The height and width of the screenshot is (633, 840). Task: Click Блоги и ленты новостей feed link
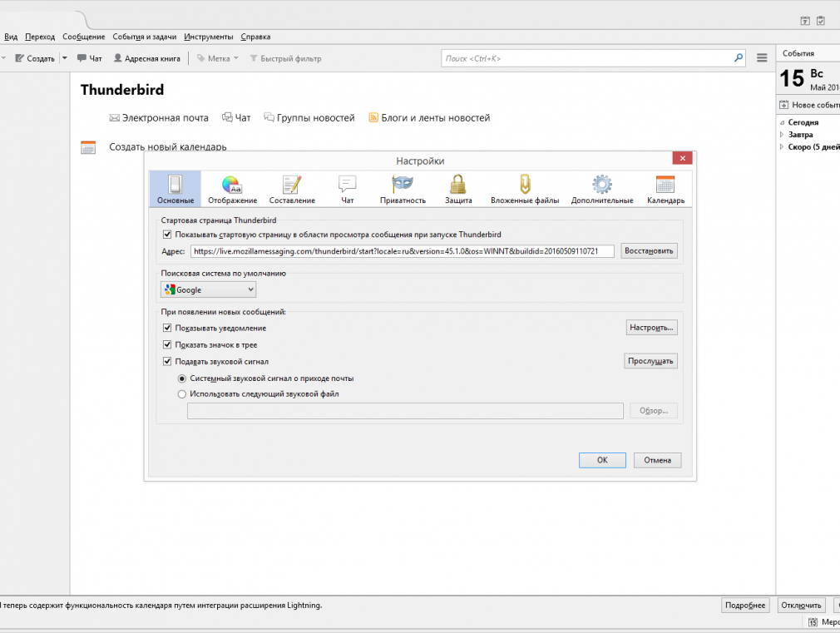click(x=429, y=118)
